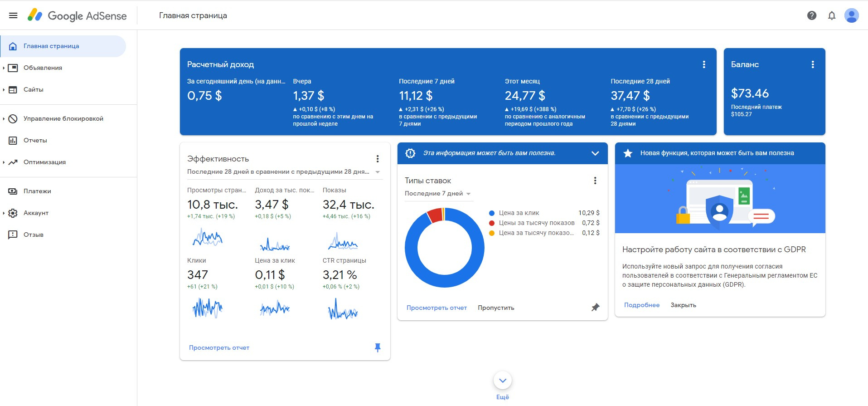Screen dimensions: 868x406
Task: Expand the Объявления sidebar item
Action: pos(43,68)
